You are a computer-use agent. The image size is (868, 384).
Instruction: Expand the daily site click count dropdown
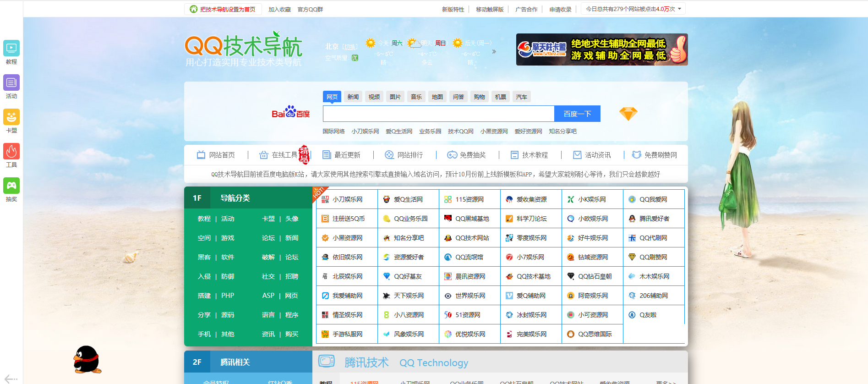click(x=680, y=9)
